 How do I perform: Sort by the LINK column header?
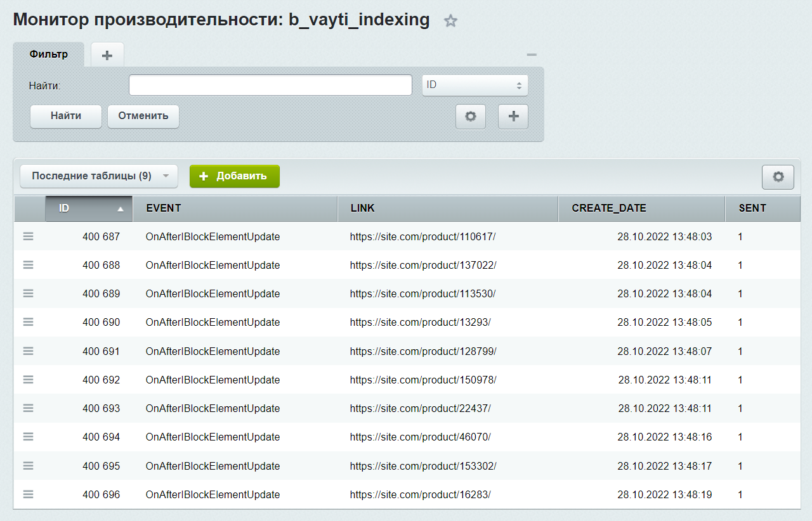point(448,208)
